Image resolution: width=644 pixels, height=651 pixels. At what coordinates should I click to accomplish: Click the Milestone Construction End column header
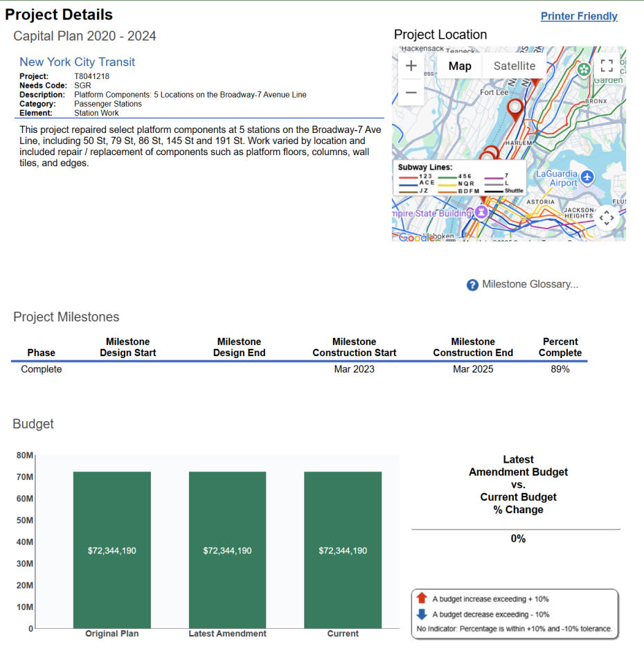click(473, 347)
